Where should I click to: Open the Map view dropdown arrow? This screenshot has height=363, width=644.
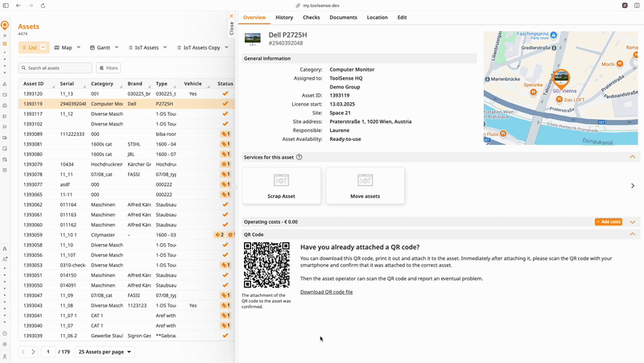[80, 47]
